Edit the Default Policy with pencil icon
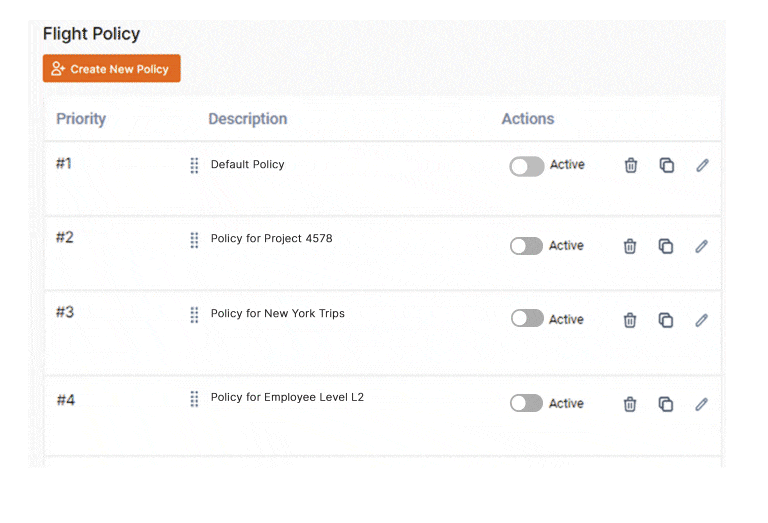The height and width of the screenshot is (523, 768). pyautogui.click(x=702, y=166)
